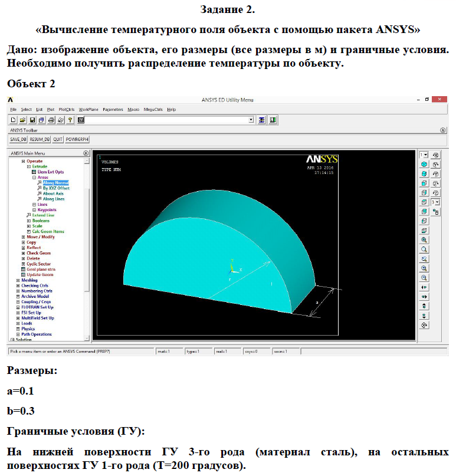
Task: Collapse the Operate tree node
Action: (24, 161)
